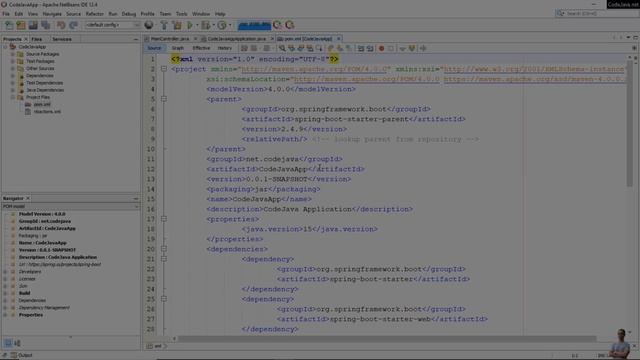Click the second Navigator filter icon at bottom
This screenshot has height=360, width=640.
click(17, 343)
